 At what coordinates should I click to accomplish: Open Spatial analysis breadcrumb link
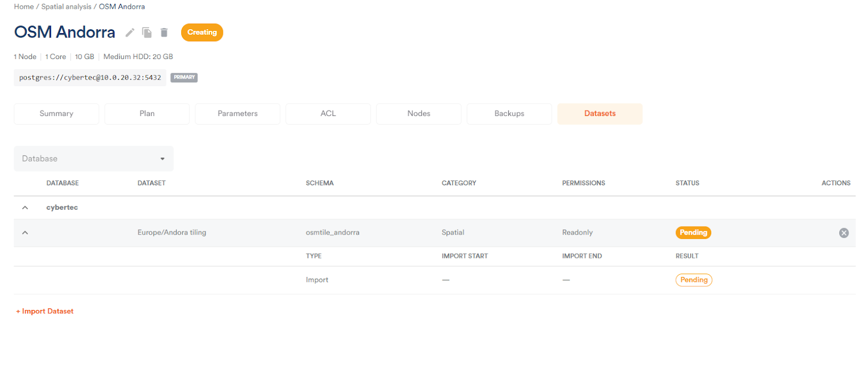click(66, 7)
